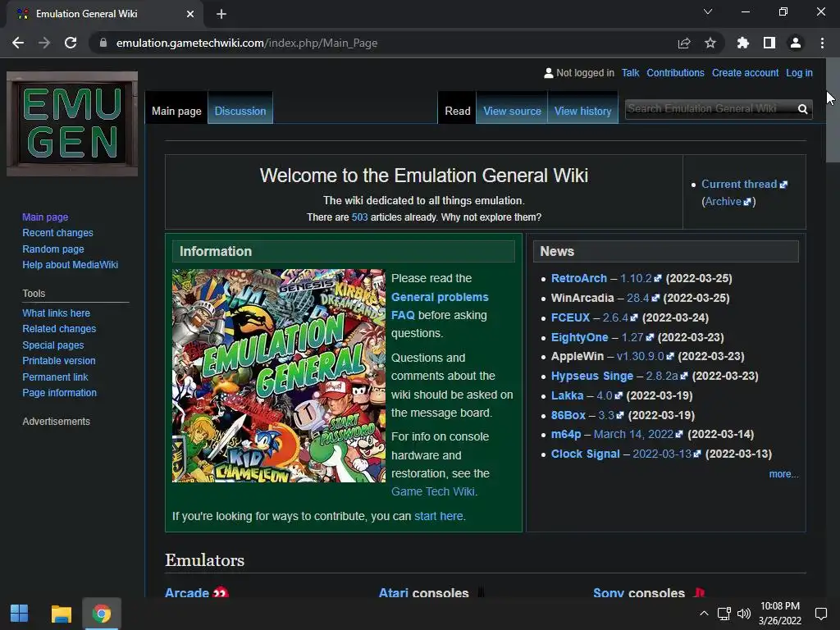
Task: Reload the page with refresh icon
Action: 71,43
